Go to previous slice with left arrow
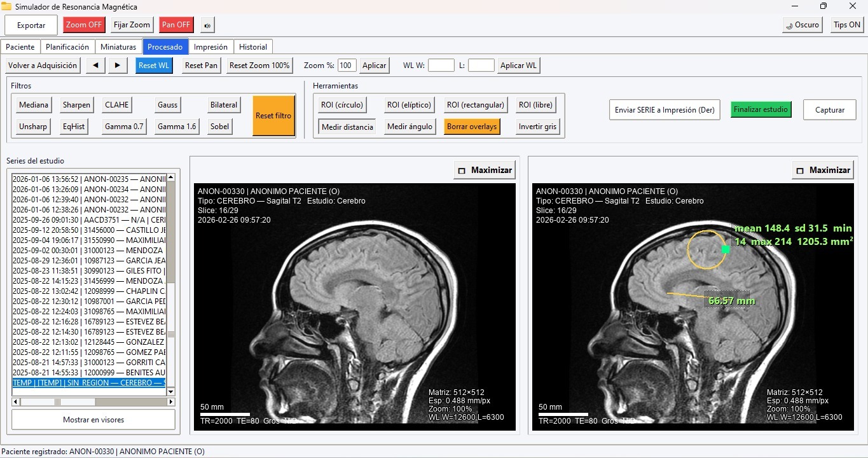The height and width of the screenshot is (458, 868). click(95, 66)
